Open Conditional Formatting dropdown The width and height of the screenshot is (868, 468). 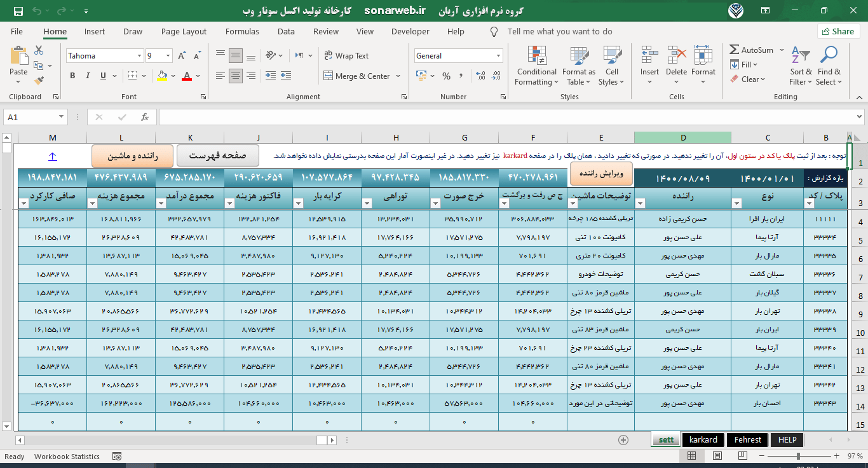pyautogui.click(x=536, y=66)
